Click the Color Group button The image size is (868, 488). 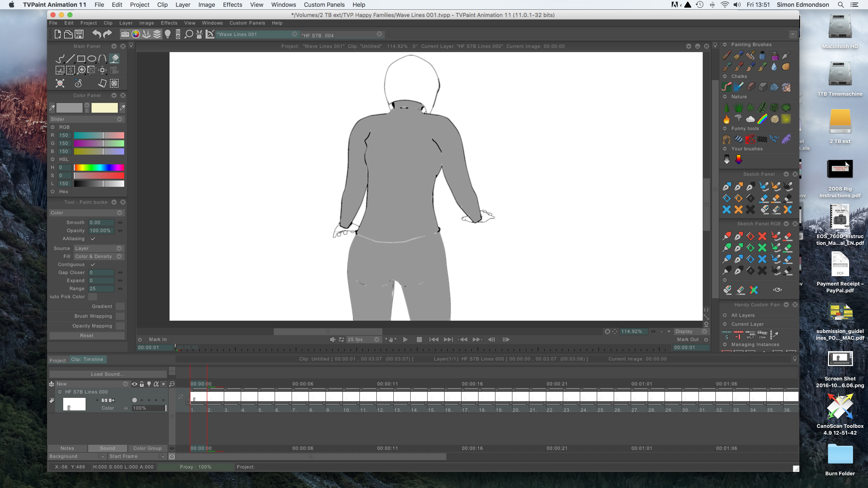147,448
